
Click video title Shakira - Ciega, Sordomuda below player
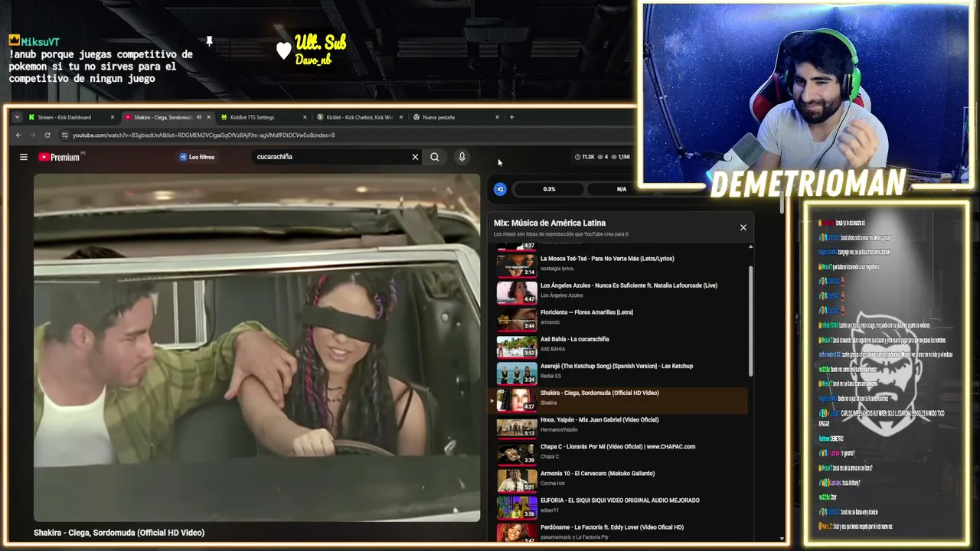tap(119, 533)
